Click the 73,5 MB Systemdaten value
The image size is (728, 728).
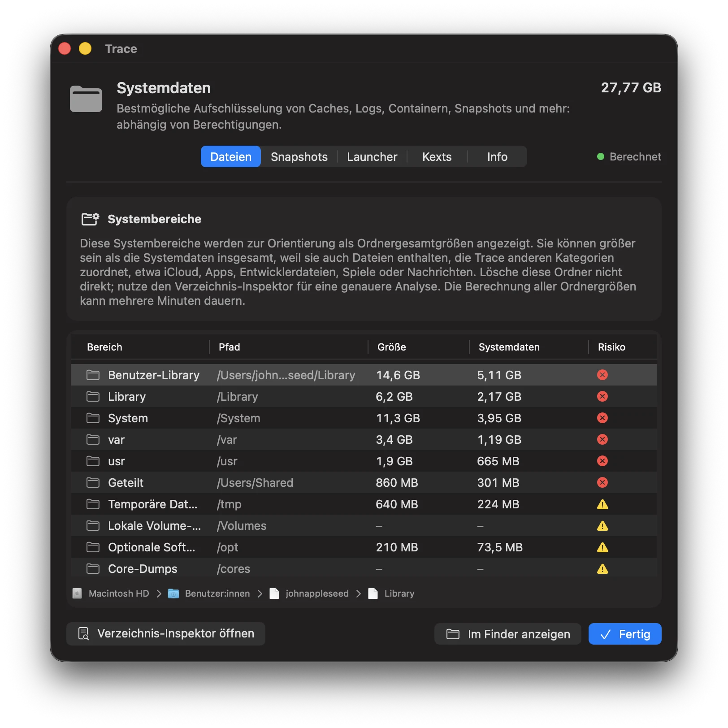500,547
